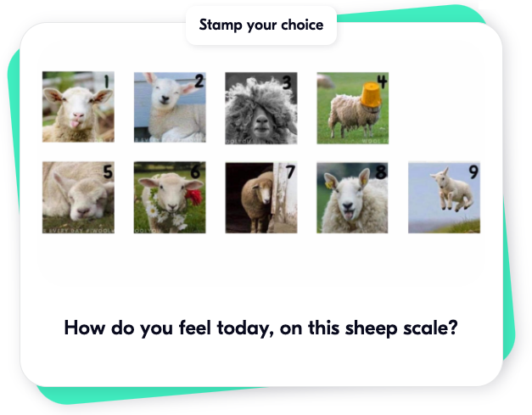
Task: Pick sheep 4 with bucket on head
Action: click(x=352, y=108)
